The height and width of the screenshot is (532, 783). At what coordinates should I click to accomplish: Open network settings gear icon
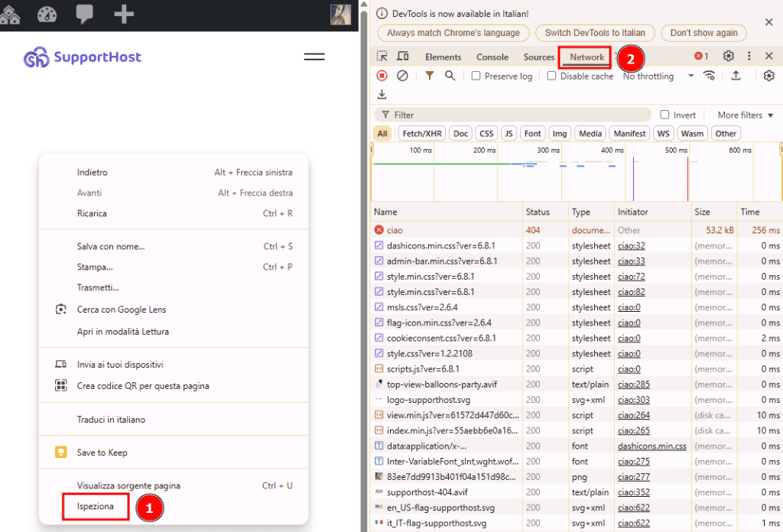tap(769, 76)
